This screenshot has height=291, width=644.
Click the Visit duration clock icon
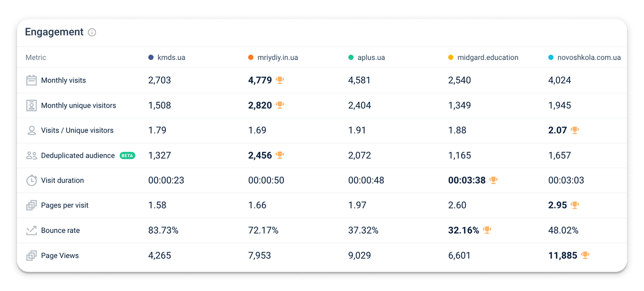coord(31,180)
